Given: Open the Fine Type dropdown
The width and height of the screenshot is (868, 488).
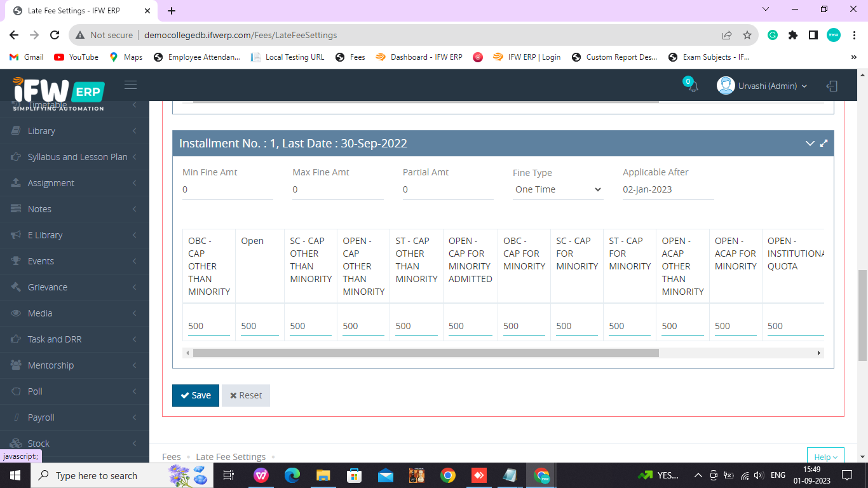Looking at the screenshot, I should tap(557, 189).
